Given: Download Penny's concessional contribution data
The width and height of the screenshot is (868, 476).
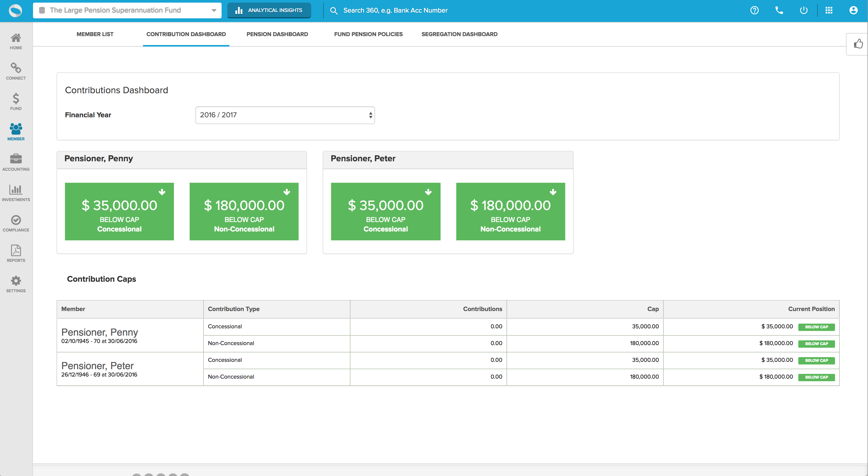Looking at the screenshot, I should point(162,192).
